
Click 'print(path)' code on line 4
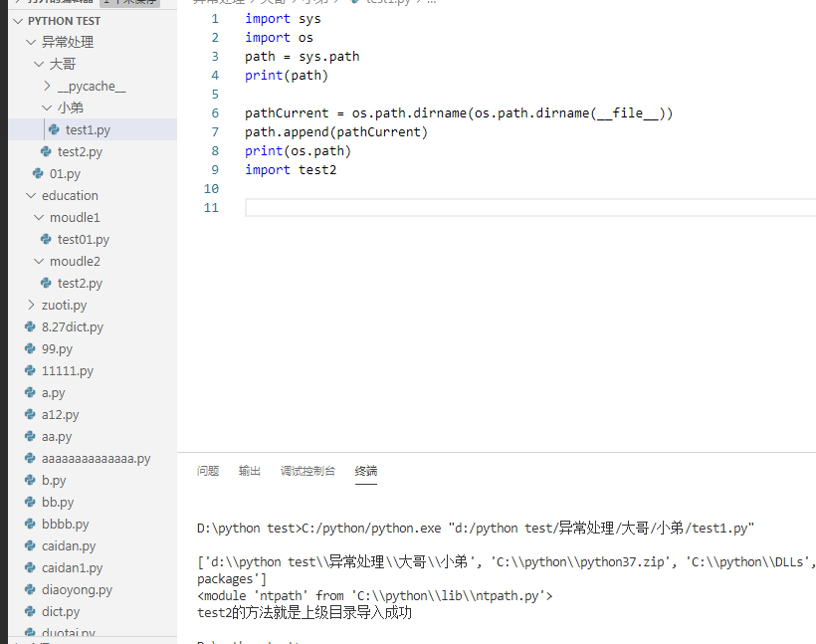coord(287,76)
